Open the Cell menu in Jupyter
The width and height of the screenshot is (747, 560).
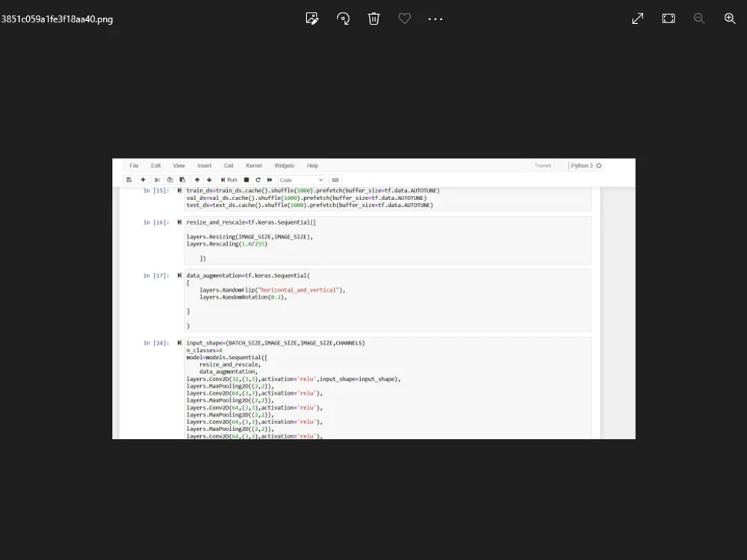tap(229, 166)
